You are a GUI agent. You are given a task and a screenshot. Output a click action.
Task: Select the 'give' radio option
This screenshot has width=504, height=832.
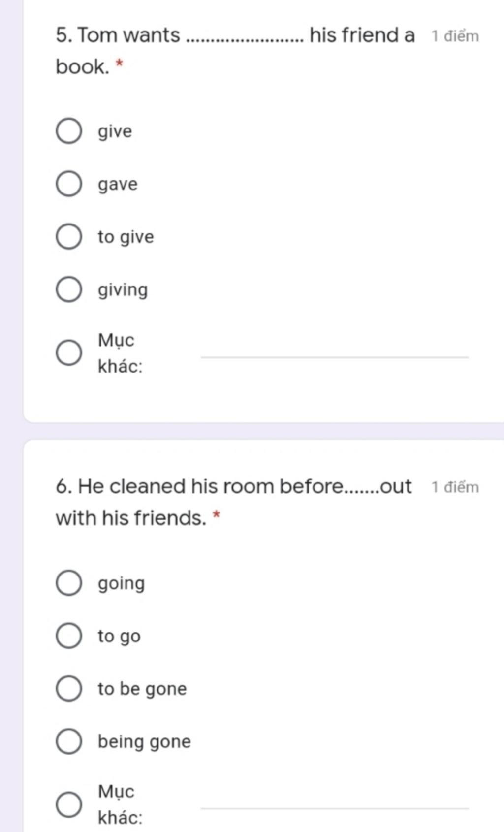(x=68, y=131)
